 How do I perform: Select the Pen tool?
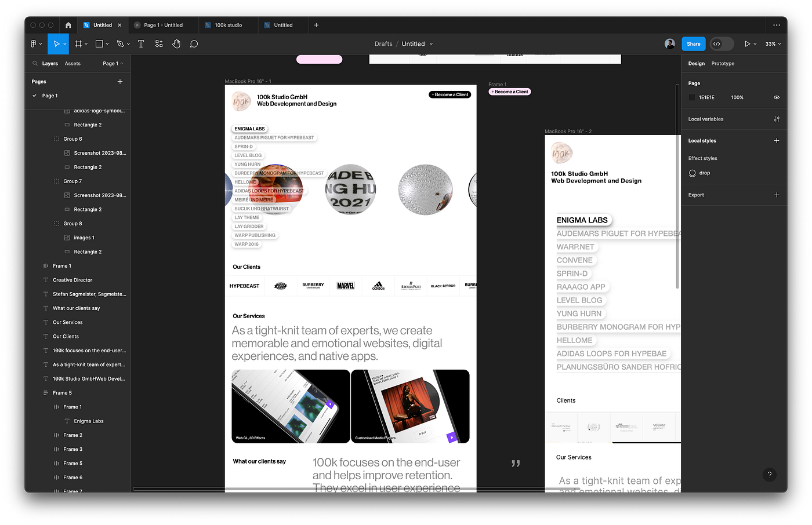tap(120, 43)
